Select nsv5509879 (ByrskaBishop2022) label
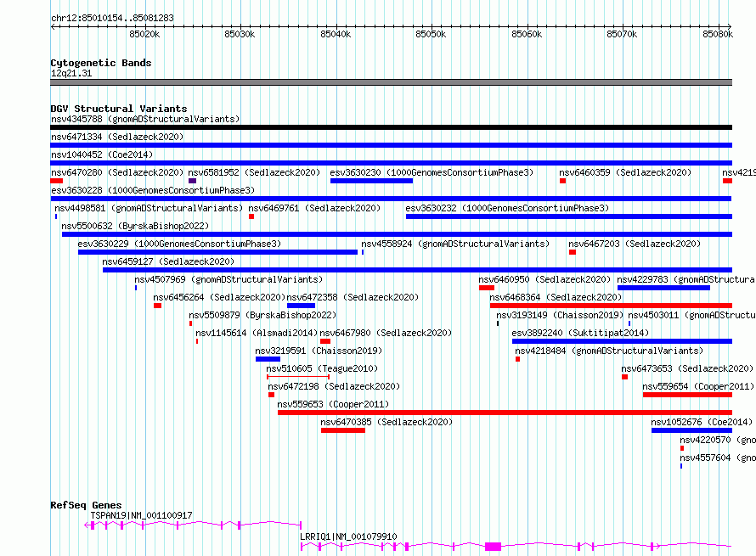Image resolution: width=756 pixels, height=556 pixels. pyautogui.click(x=262, y=315)
